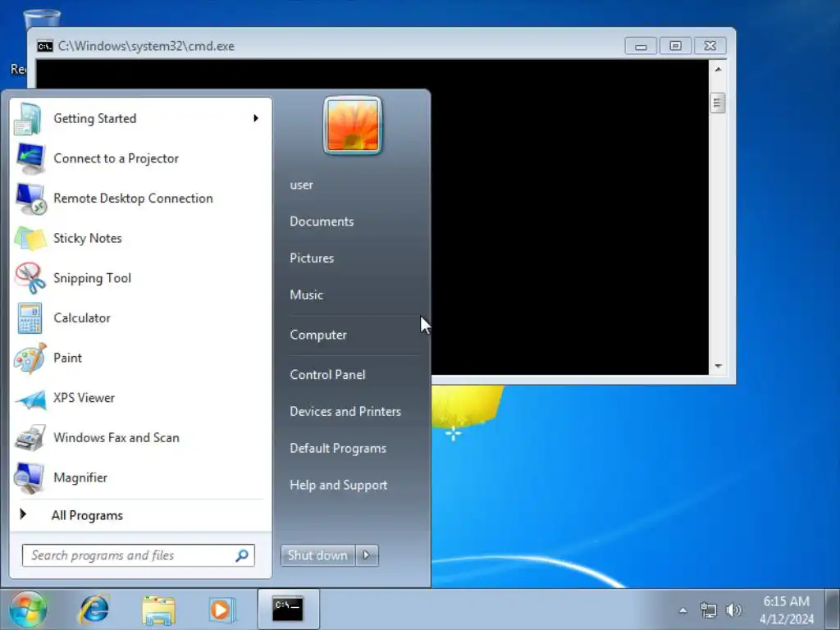Click the Connect to a Projector icon
This screenshot has height=630, width=840.
(x=30, y=158)
